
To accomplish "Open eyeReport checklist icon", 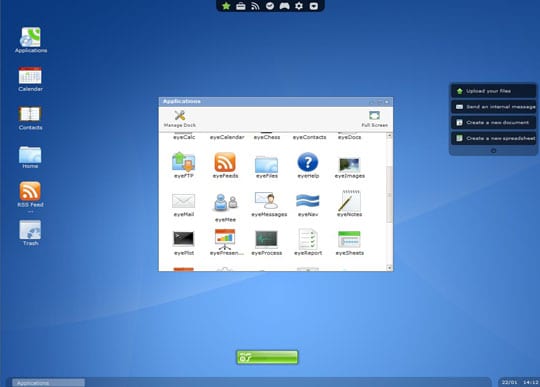I will point(308,239).
